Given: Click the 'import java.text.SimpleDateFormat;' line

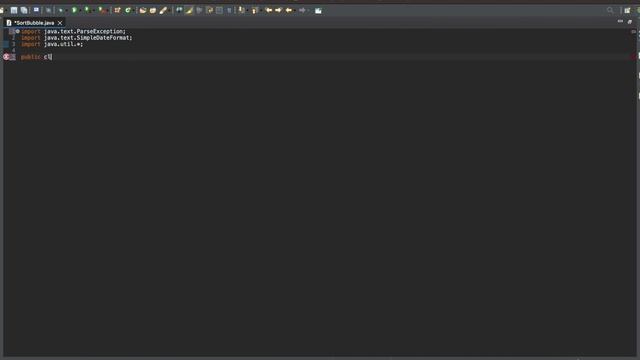Looking at the screenshot, I should [77, 38].
